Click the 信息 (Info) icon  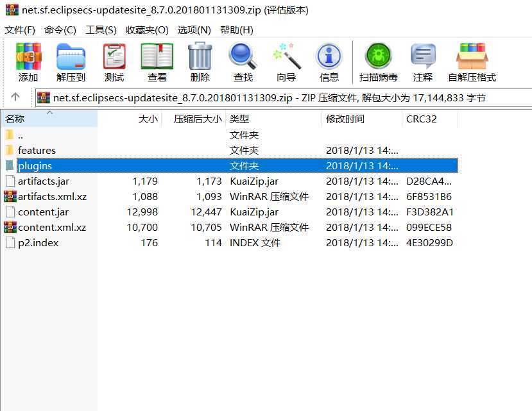coord(329,56)
